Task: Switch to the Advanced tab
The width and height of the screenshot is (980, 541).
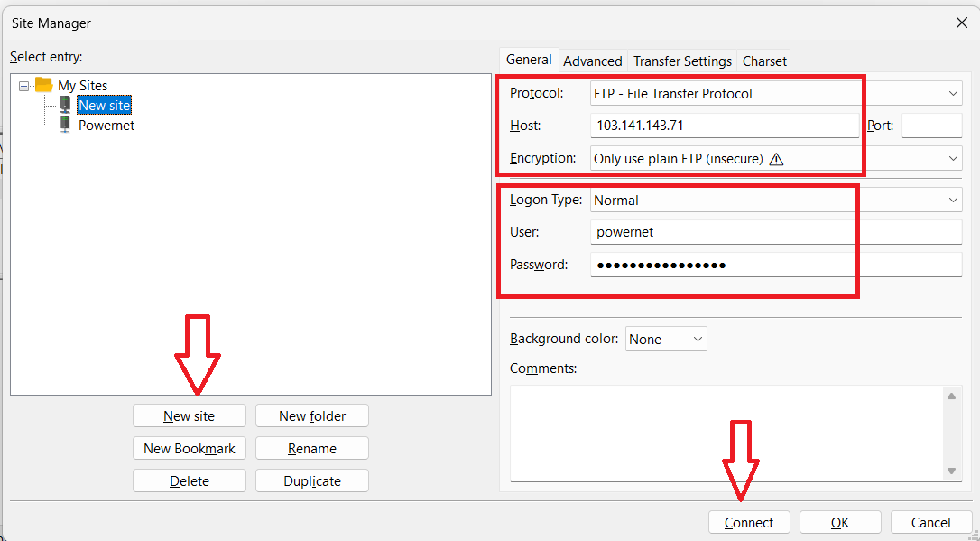Action: [592, 61]
